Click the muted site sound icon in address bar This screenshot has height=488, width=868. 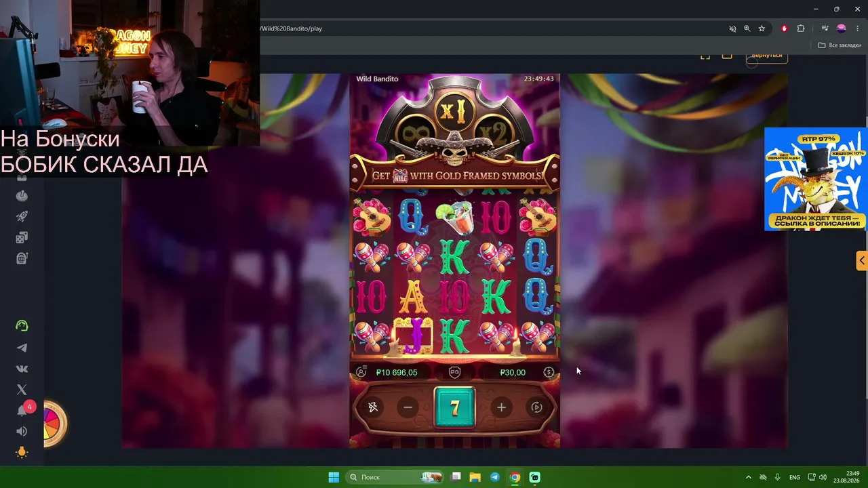click(x=732, y=28)
